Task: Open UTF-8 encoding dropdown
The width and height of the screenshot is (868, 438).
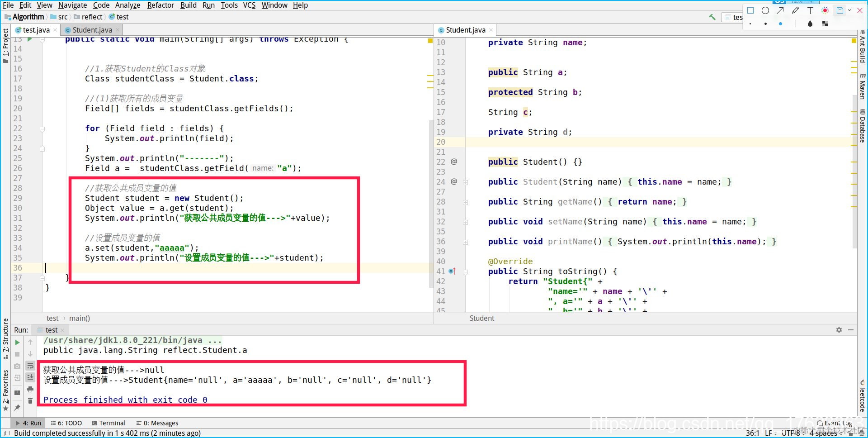Action: (x=792, y=433)
